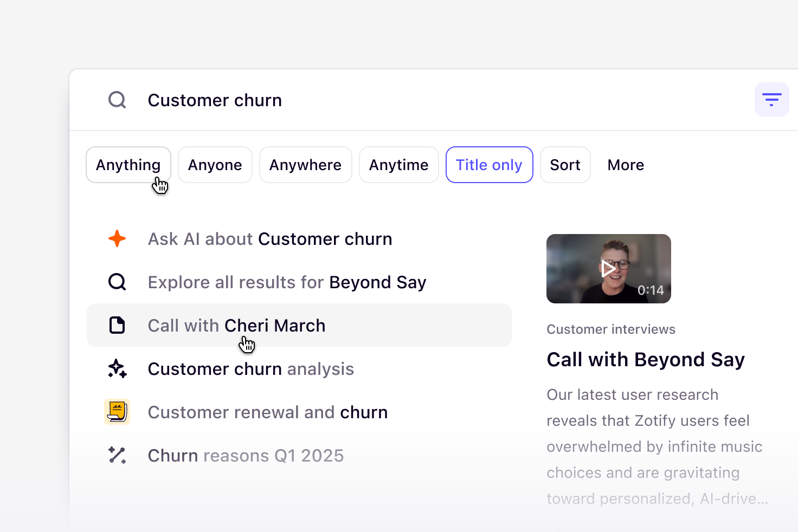Screen dimensions: 798x532
Task: Click the orange Ask AI sparkle icon
Action: (117, 239)
